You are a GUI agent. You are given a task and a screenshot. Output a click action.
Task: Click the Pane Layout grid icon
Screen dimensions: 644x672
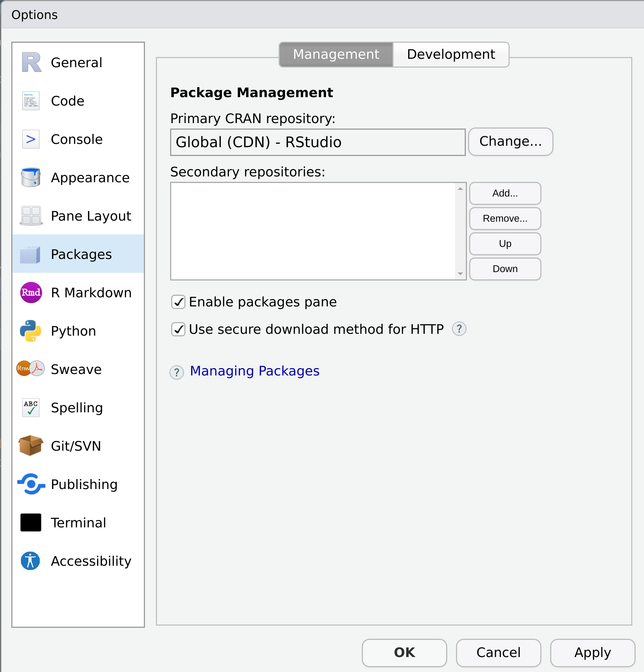point(31,216)
